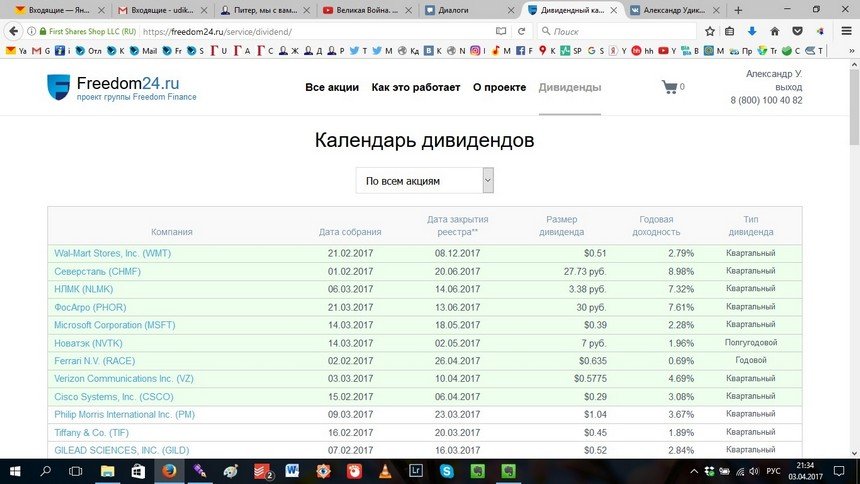The width and height of the screenshot is (860, 484).
Task: Switch to the 'Александр Удик...' VK tab
Action: pyautogui.click(x=675, y=10)
